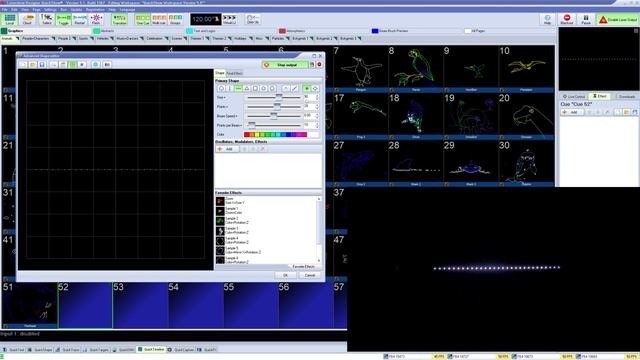Select Multi cue mode
The height and width of the screenshot is (360, 640).
click(x=159, y=19)
